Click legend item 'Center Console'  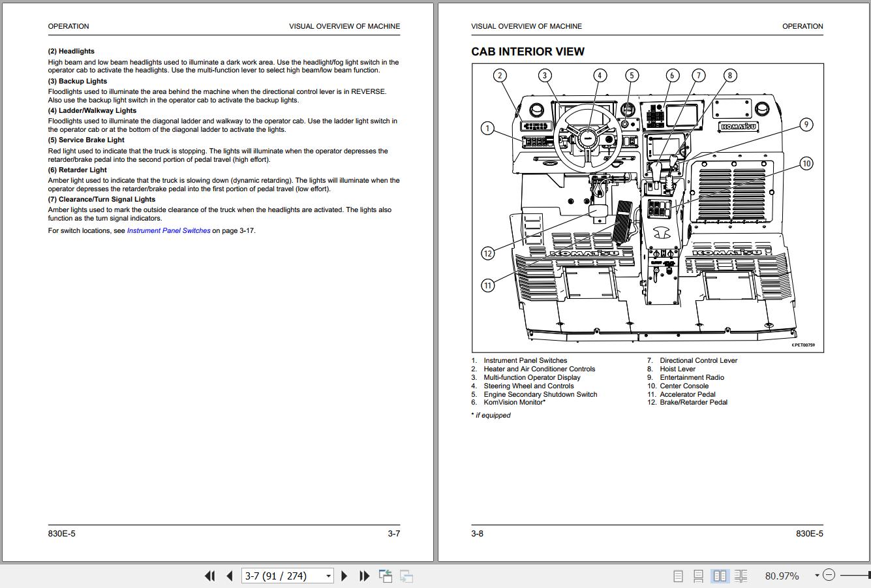[684, 386]
